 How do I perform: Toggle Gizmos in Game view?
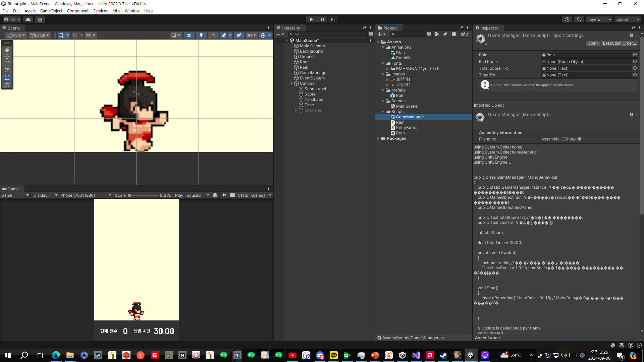258,195
